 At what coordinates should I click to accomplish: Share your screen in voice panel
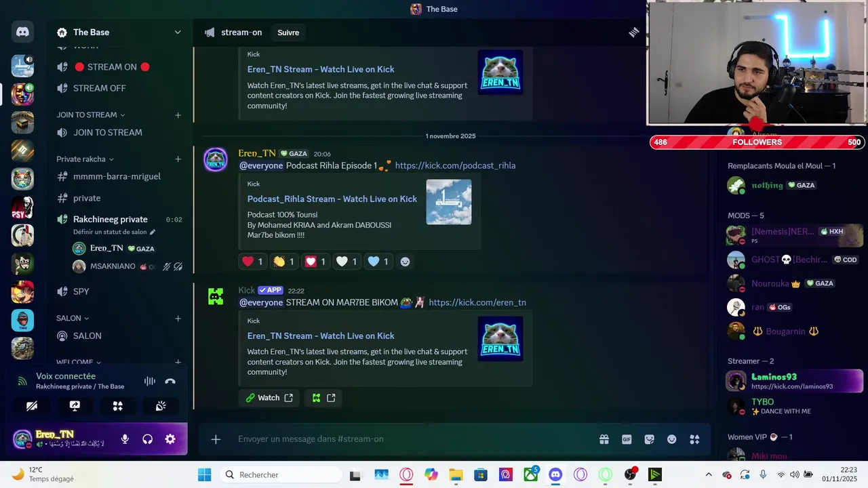(x=75, y=406)
